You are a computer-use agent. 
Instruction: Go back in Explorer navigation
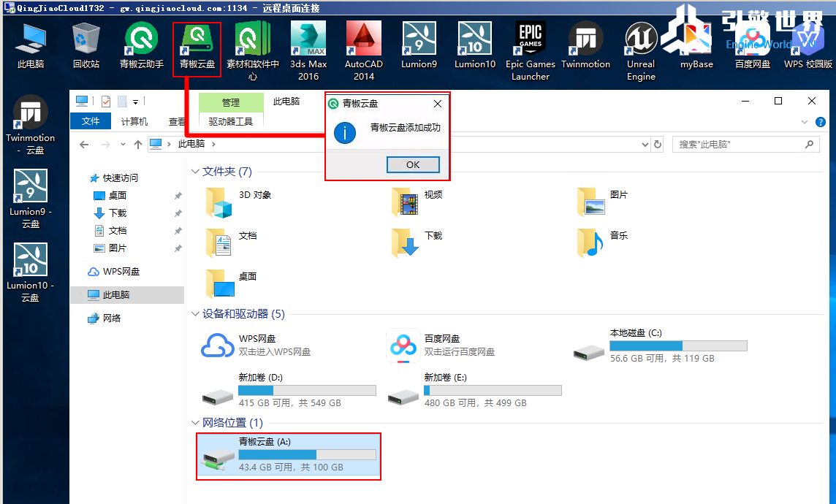click(x=84, y=145)
